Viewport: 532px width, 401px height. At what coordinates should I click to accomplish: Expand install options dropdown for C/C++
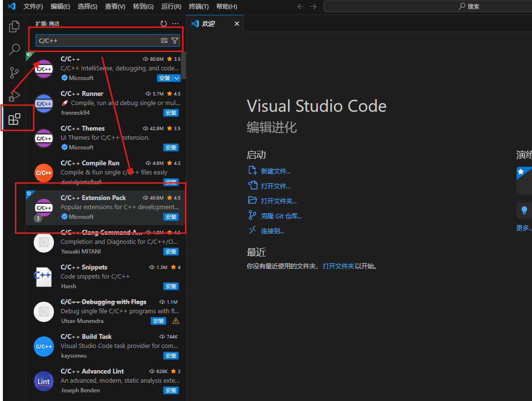click(x=177, y=78)
